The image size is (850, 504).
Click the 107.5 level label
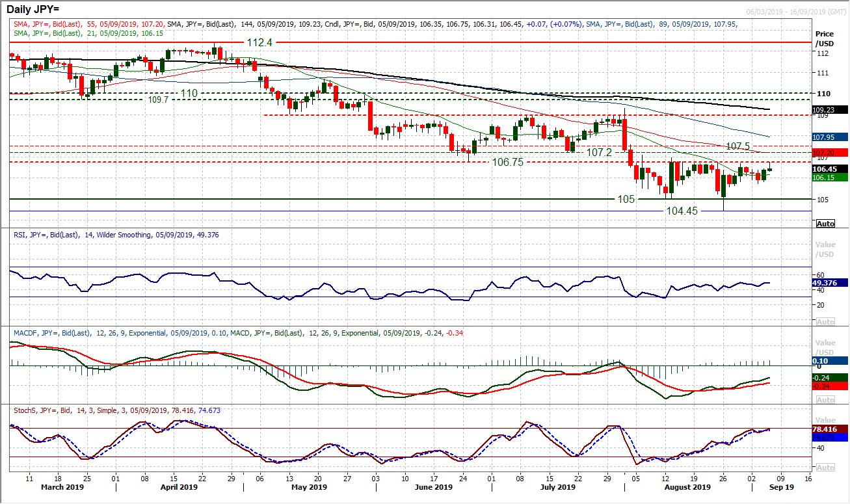[737, 146]
